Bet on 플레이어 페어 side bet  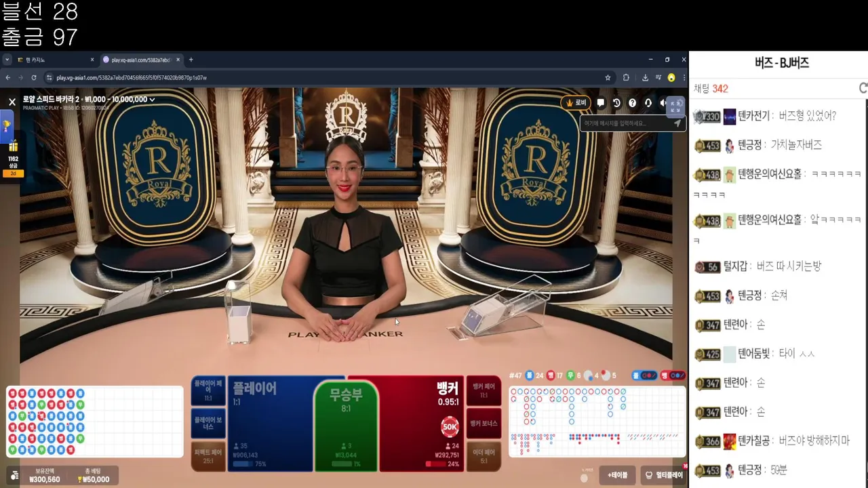208,390
